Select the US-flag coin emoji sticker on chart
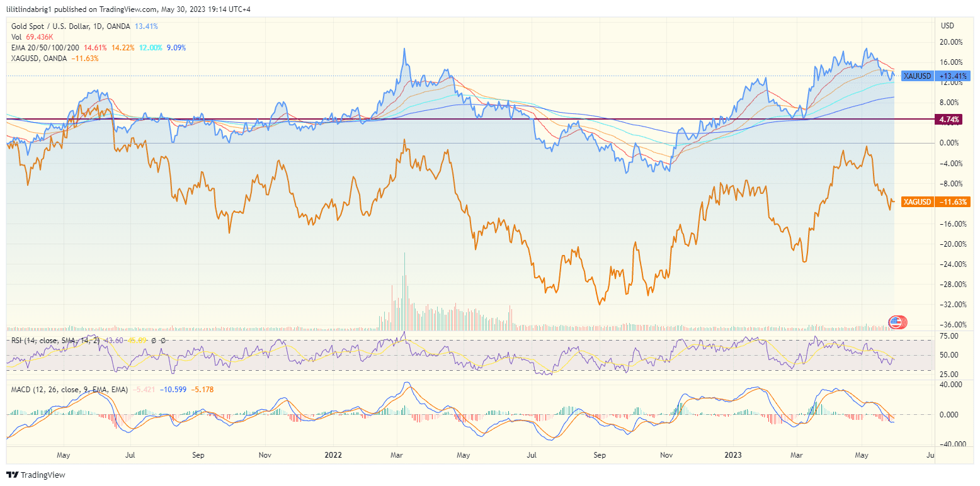Image resolution: width=980 pixels, height=486 pixels. pyautogui.click(x=896, y=322)
